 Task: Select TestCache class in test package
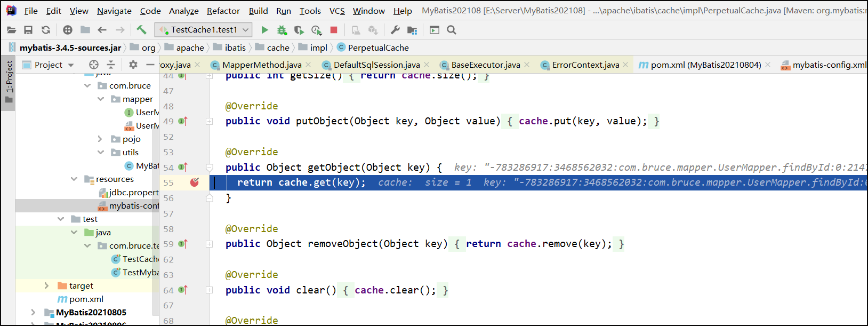(135, 259)
